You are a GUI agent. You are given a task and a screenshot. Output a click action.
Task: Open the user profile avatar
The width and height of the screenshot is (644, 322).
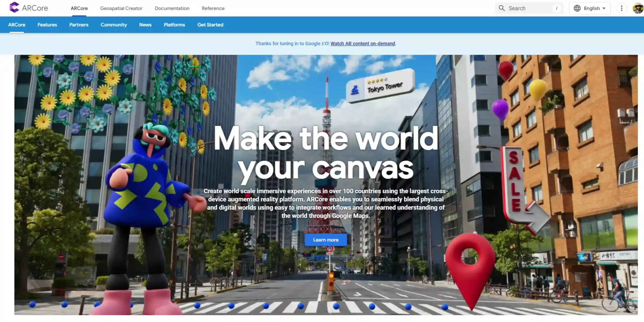[638, 8]
